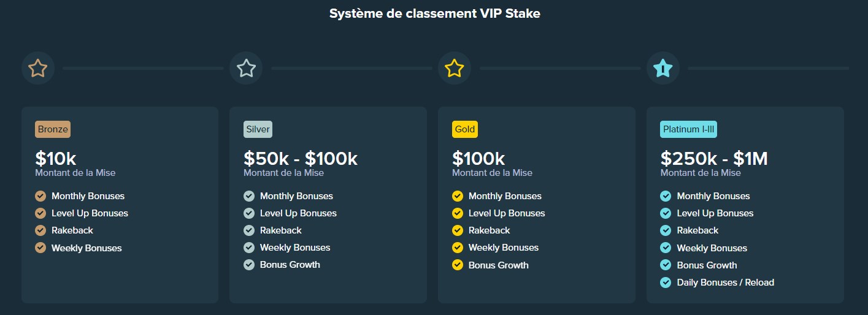Screen dimensions: 868x315
Task: Click the $10k Bronze wager amount
Action: point(56,159)
